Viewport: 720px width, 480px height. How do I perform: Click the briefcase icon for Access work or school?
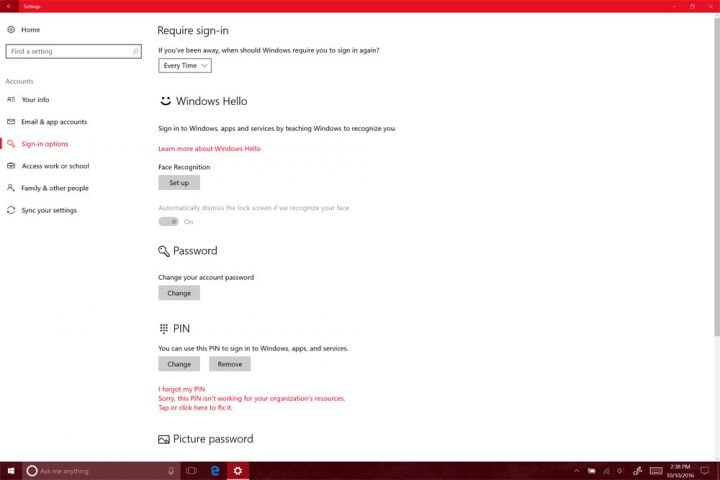click(11, 166)
